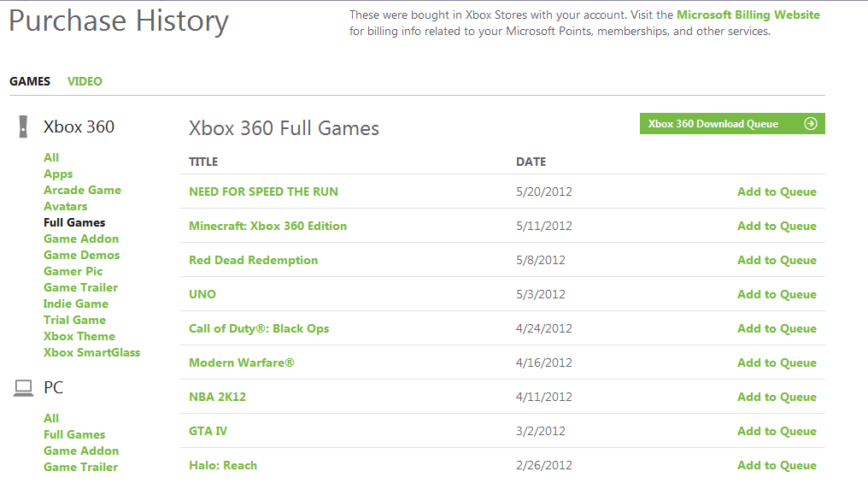The image size is (868, 501).
Task: Click the PC laptop icon
Action: click(x=23, y=388)
